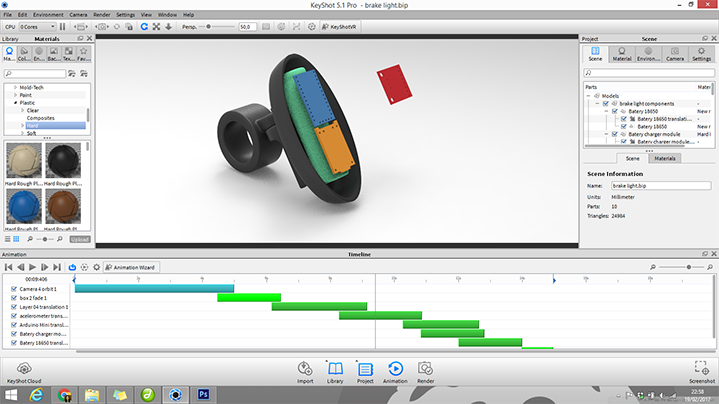Open the Window menu
Viewport: 719px width, 404px height.
click(167, 15)
